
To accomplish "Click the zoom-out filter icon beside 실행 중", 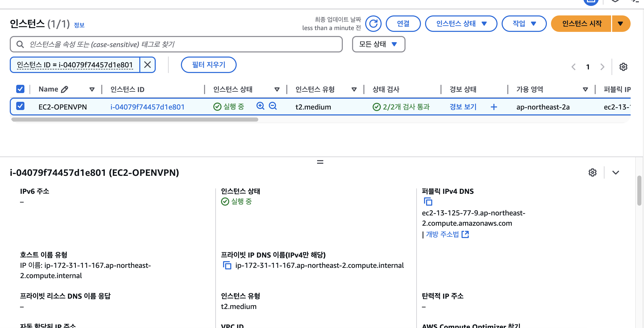I will tap(273, 106).
